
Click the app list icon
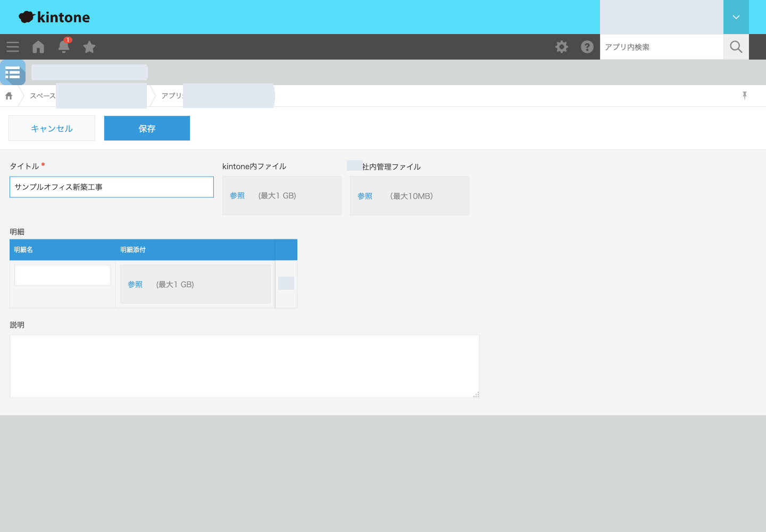click(x=13, y=72)
